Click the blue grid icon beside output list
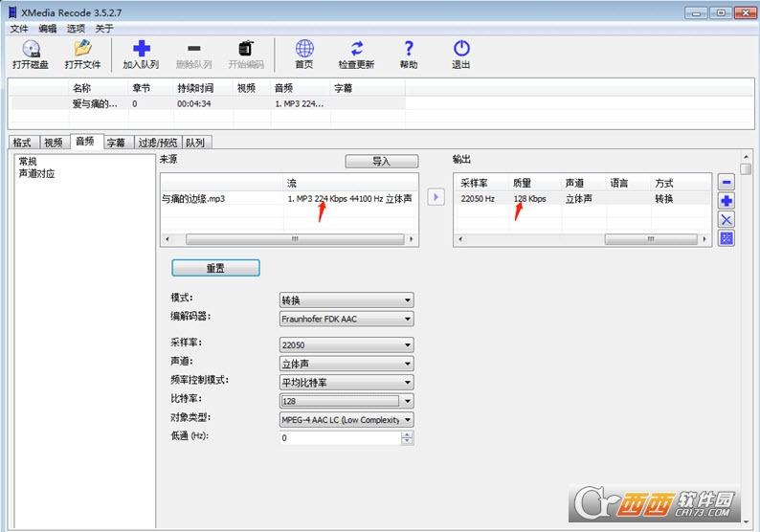 pyautogui.click(x=726, y=238)
